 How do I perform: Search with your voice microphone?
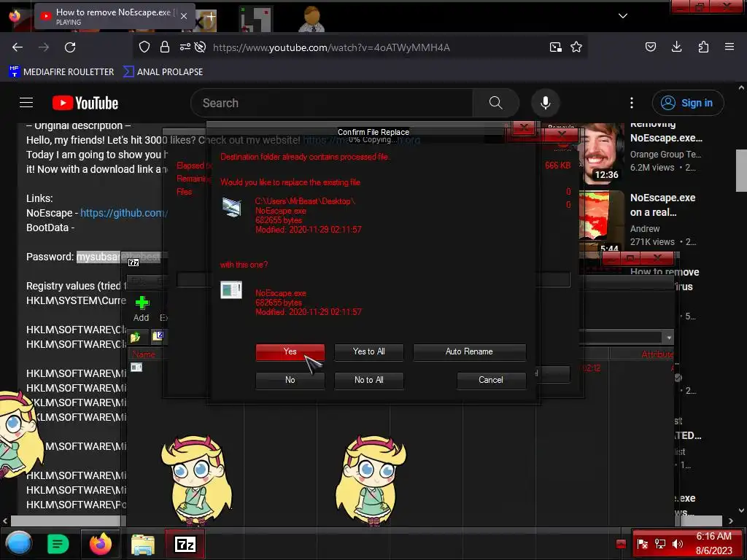546,103
